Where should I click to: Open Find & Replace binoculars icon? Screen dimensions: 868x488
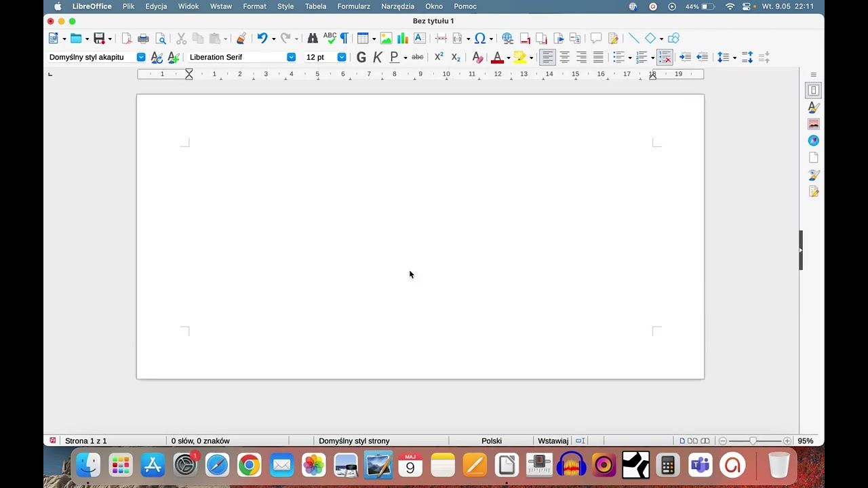click(x=313, y=39)
